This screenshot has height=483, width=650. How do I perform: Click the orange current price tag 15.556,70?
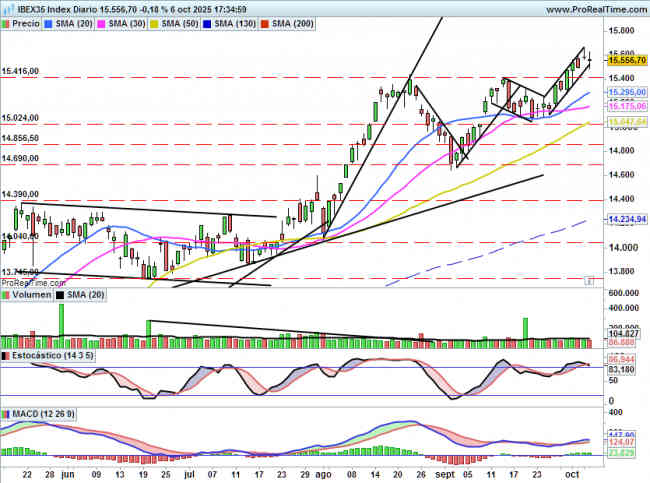624,60
